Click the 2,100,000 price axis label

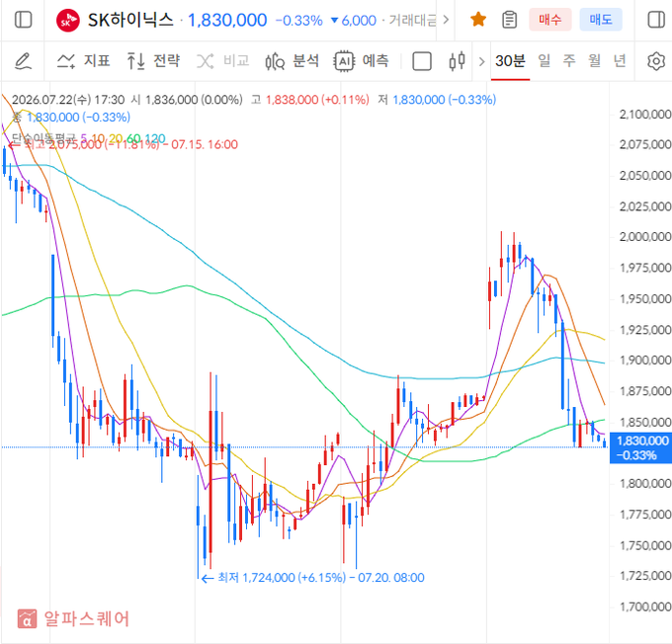pyautogui.click(x=645, y=115)
